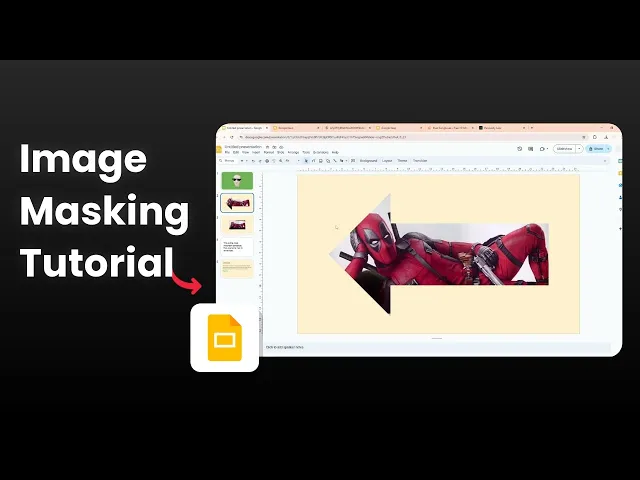Click the Redo icon in the toolbar

pos(260,161)
